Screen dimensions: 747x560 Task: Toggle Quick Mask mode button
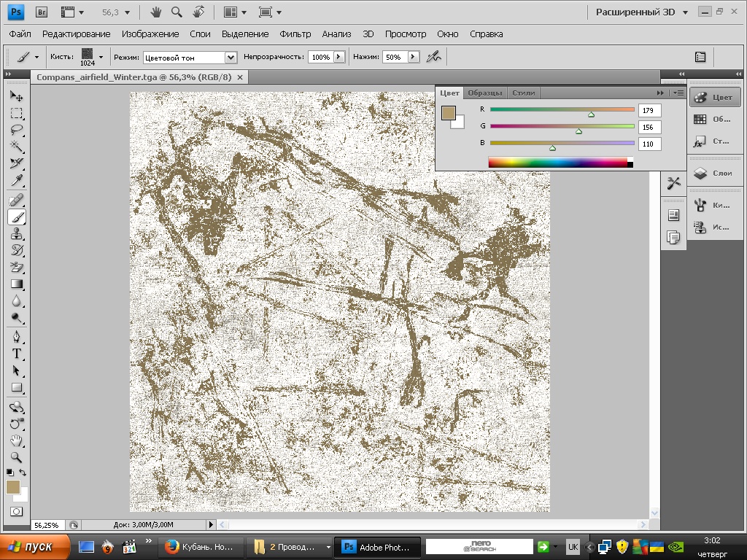16,512
